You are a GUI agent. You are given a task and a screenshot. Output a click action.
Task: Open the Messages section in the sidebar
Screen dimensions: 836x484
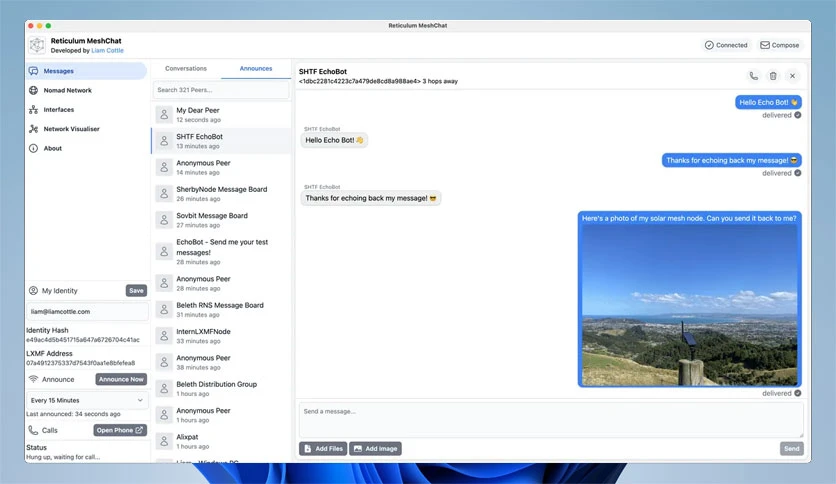pos(86,71)
